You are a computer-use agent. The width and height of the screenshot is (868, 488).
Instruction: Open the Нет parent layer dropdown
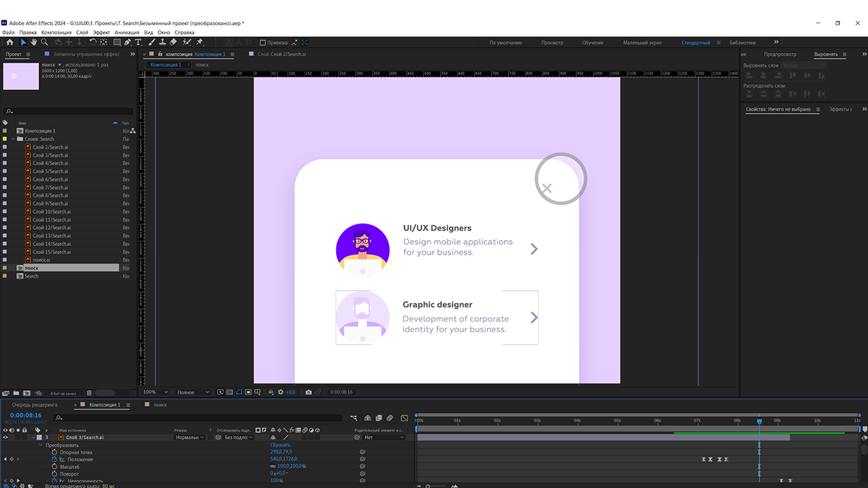coord(384,437)
